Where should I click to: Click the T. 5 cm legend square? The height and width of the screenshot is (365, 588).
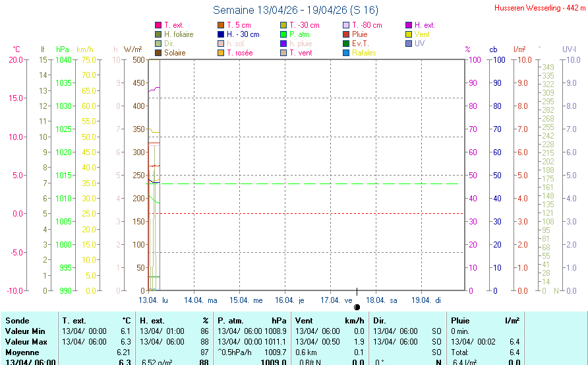coord(221,25)
